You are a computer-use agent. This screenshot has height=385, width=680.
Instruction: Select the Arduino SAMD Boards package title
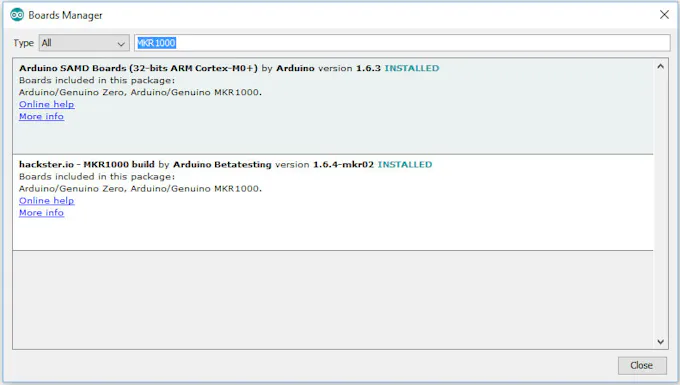coord(138,68)
